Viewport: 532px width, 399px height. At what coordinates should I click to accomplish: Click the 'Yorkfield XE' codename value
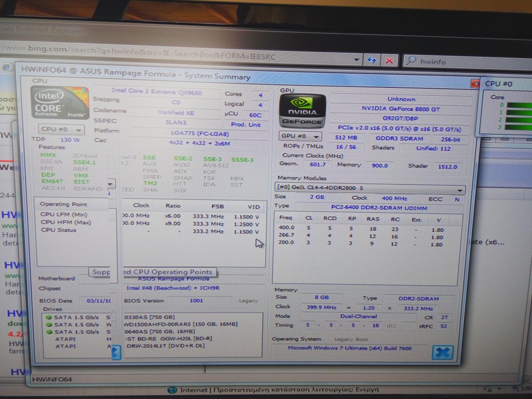coord(176,113)
